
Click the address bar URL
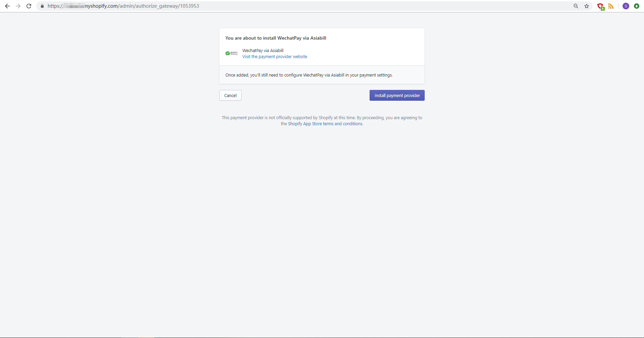pos(123,6)
